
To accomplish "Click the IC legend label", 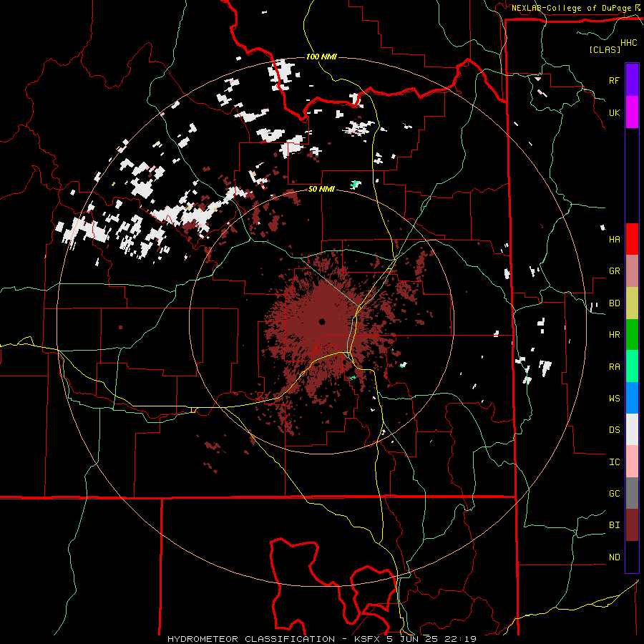I will coord(614,462).
